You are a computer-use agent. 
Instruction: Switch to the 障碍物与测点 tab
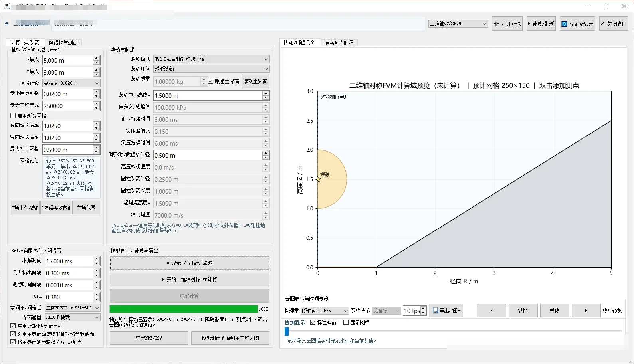[63, 43]
